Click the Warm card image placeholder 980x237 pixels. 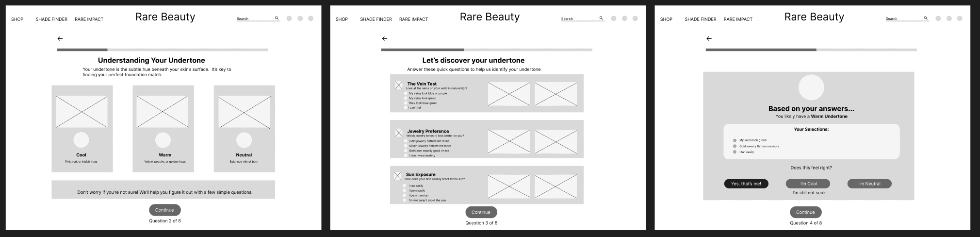(x=163, y=112)
